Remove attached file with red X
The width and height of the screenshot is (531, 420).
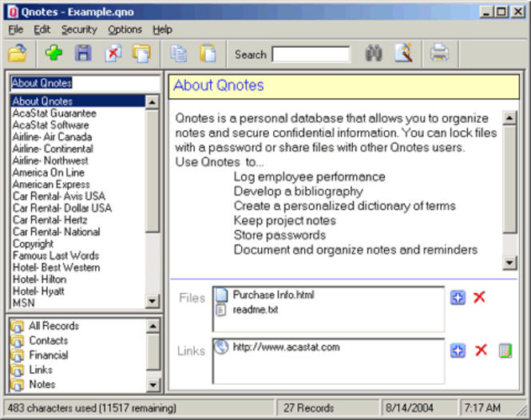pos(479,297)
